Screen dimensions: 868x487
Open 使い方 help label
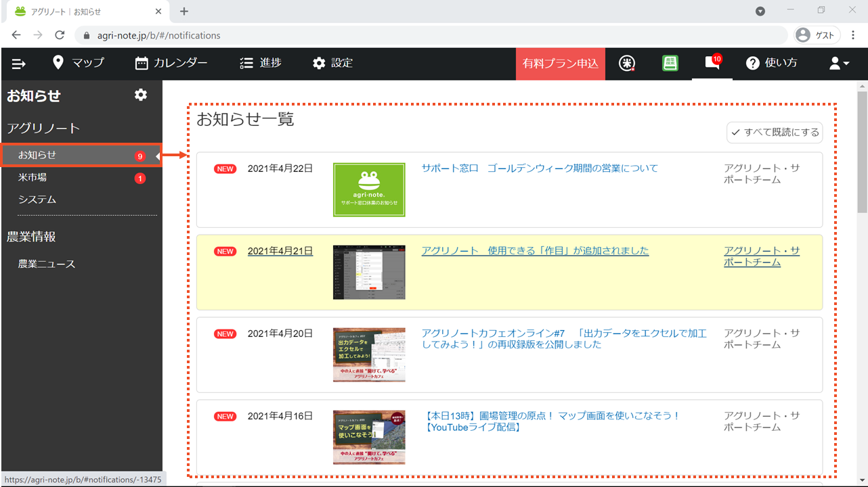tap(781, 63)
